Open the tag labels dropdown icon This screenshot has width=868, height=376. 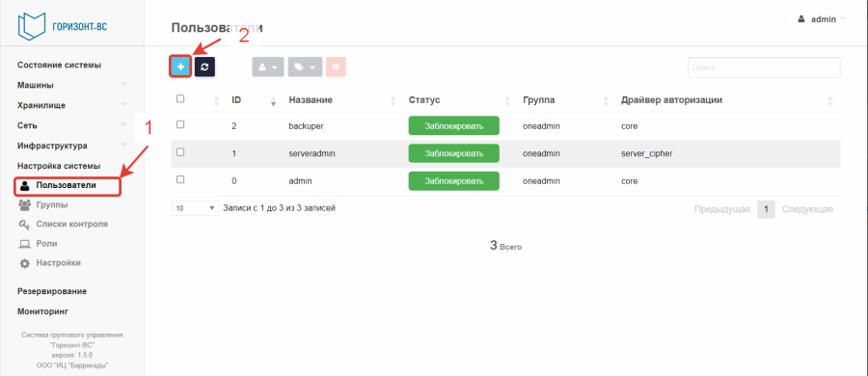[x=305, y=67]
